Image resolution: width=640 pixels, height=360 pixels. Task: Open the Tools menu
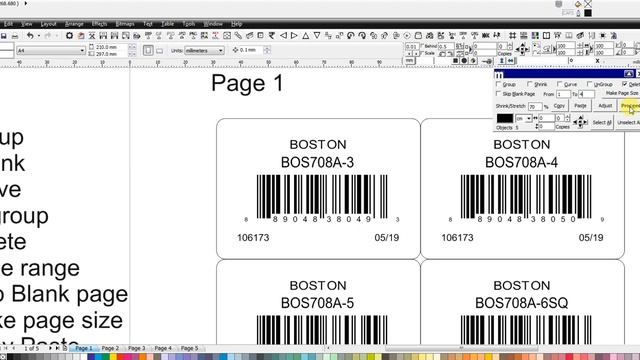pyautogui.click(x=189, y=24)
